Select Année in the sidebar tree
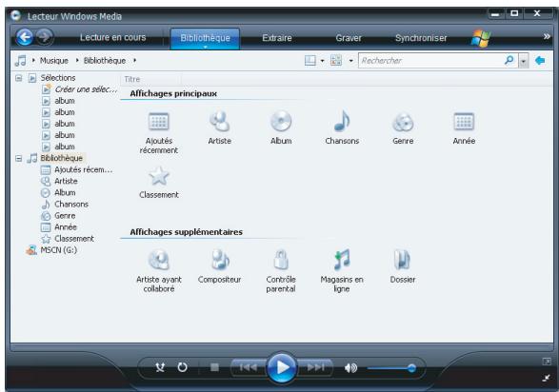This screenshot has width=559, height=392. (66, 227)
